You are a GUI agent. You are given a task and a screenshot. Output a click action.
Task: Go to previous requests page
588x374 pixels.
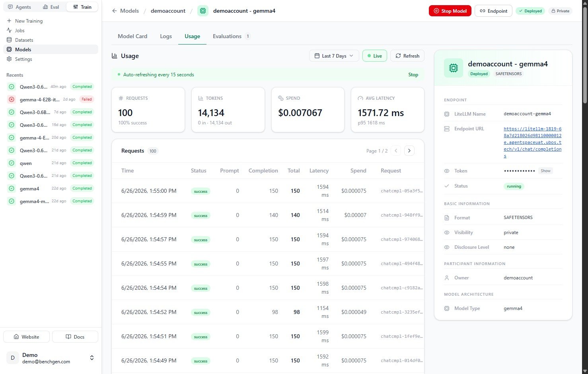pos(396,151)
